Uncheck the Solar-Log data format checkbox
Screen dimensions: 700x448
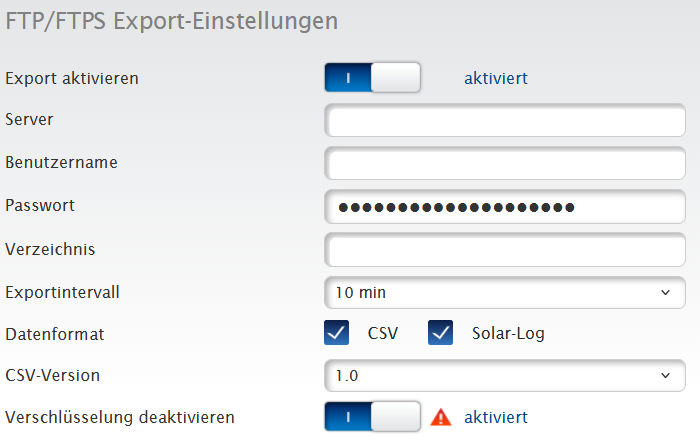coord(441,334)
